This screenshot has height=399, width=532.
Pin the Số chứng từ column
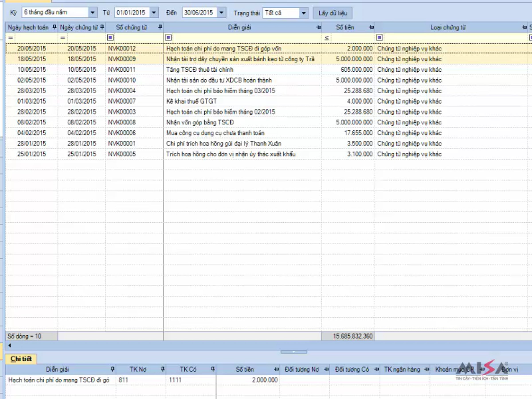[160, 27]
